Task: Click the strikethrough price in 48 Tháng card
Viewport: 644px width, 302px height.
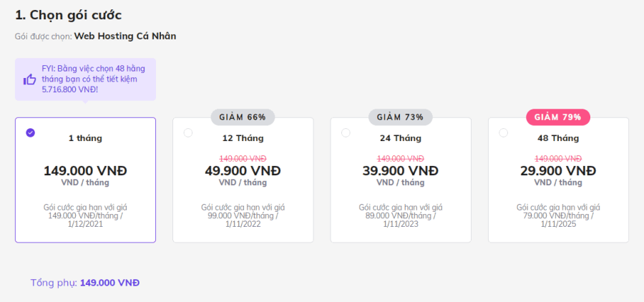Action: [x=558, y=158]
